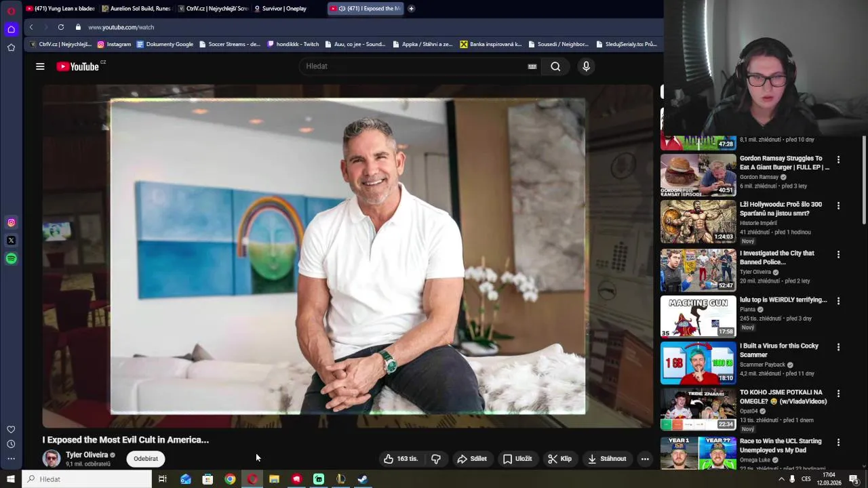Open Lži Hollywoodu 300 Sparťanů video thumbnail

[698, 222]
